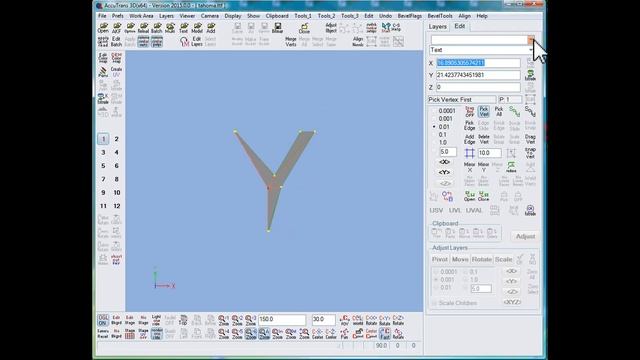The width and height of the screenshot is (640, 360).
Task: Click the Adjust Object toolbar button
Action: 331,28
